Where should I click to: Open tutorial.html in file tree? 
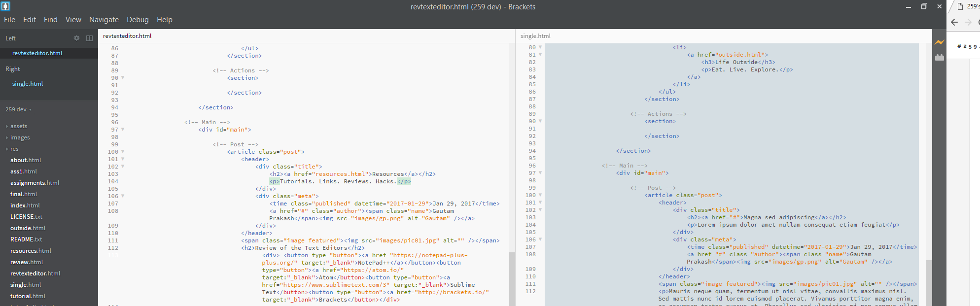[x=28, y=296]
